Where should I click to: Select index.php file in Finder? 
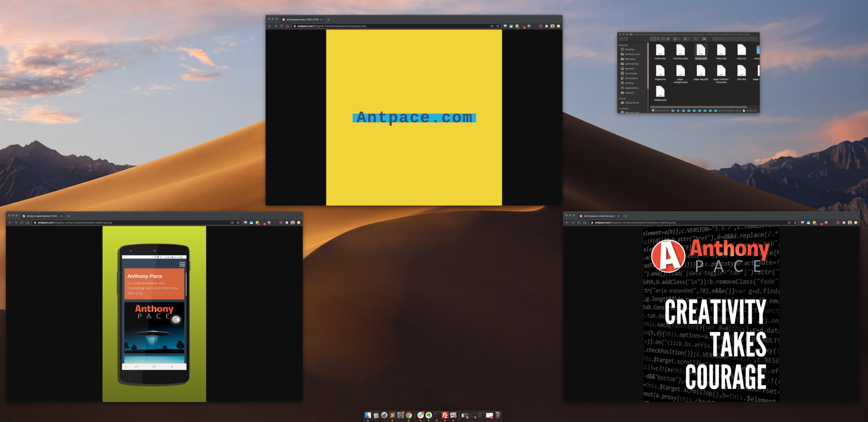721,52
